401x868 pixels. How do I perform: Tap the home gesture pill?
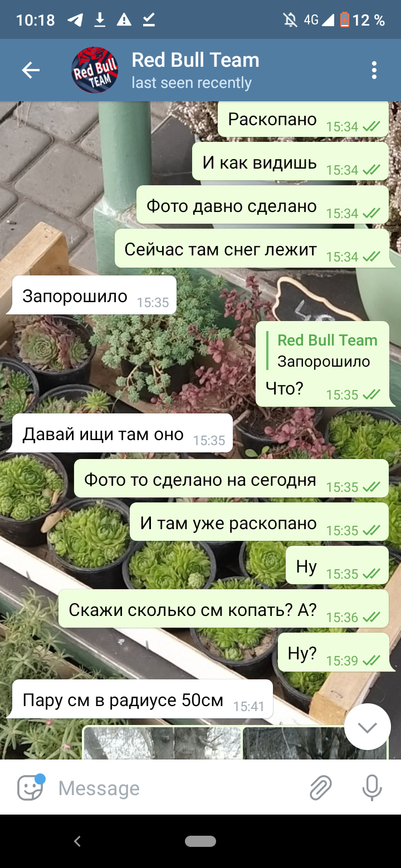[x=200, y=841]
